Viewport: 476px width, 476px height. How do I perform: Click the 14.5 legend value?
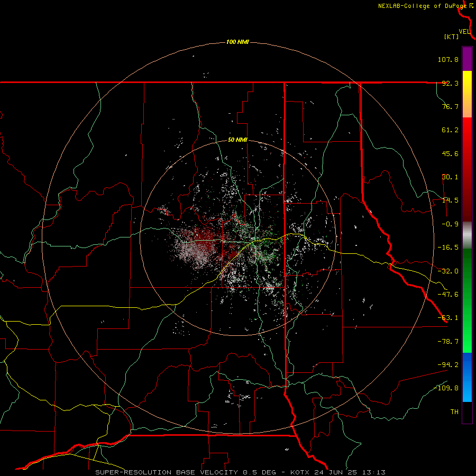[450, 200]
